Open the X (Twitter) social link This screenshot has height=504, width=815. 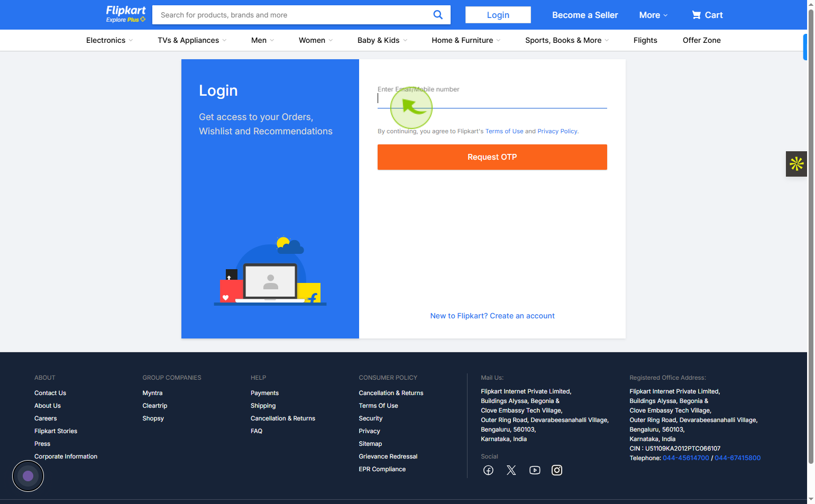pos(511,470)
